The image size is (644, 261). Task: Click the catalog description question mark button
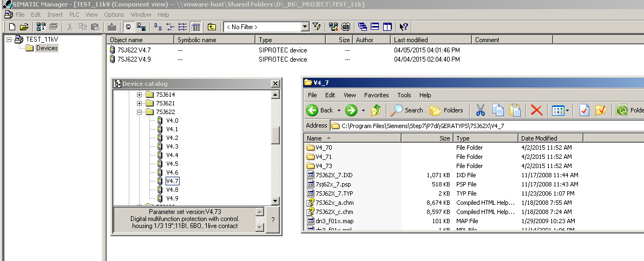273,219
